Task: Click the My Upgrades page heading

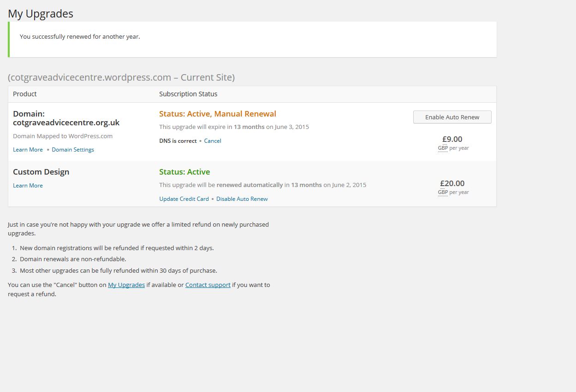Action: [41, 14]
